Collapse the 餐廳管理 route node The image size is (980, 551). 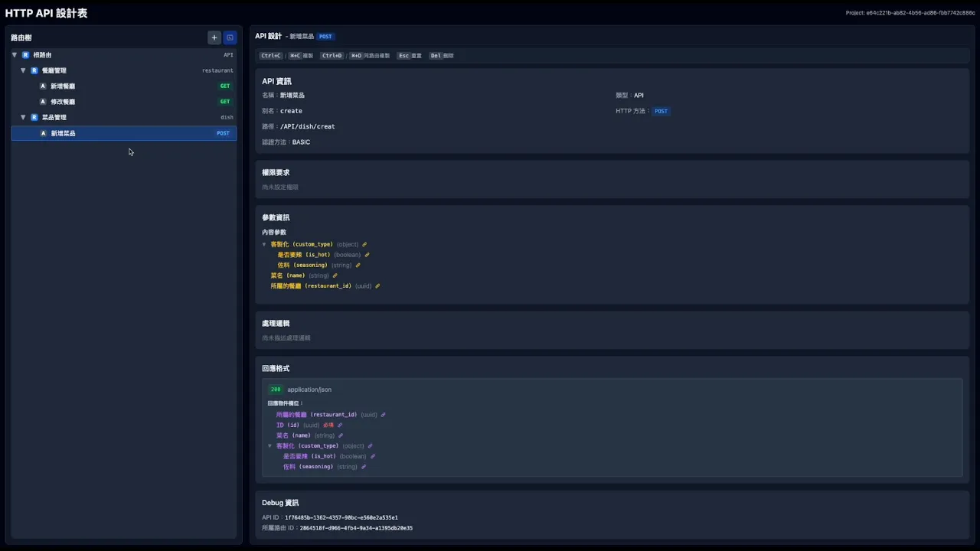(24, 70)
